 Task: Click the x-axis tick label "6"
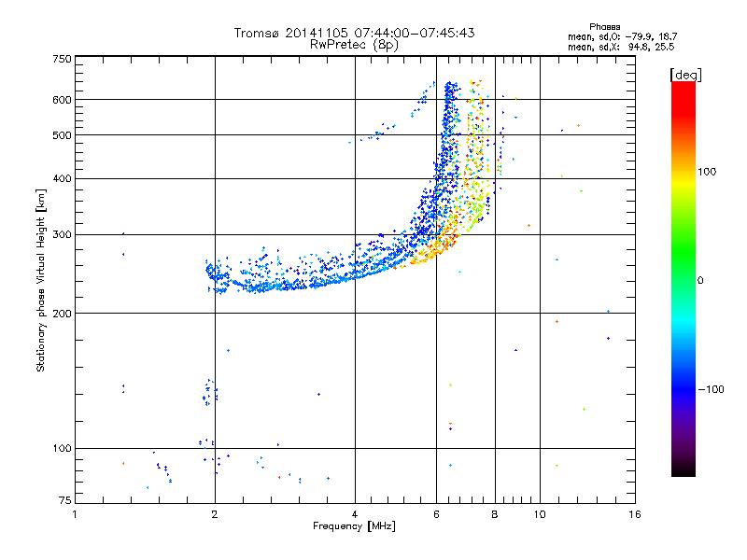tap(436, 514)
